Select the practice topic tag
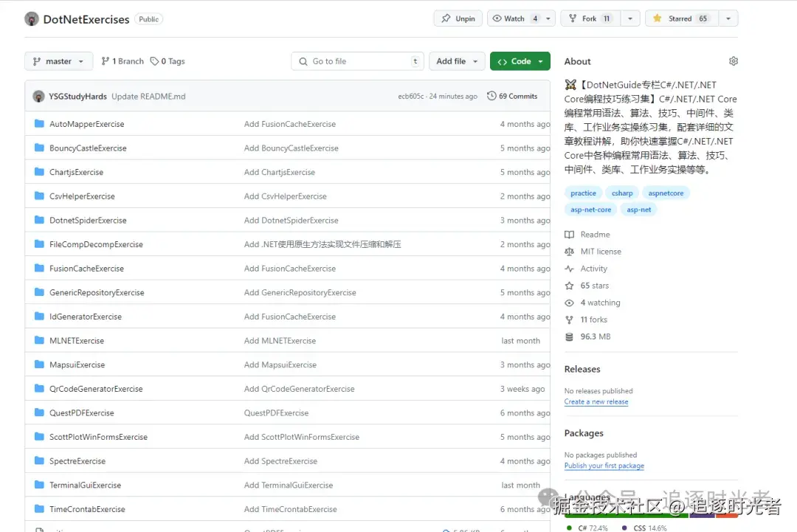This screenshot has width=797, height=532. click(x=583, y=193)
